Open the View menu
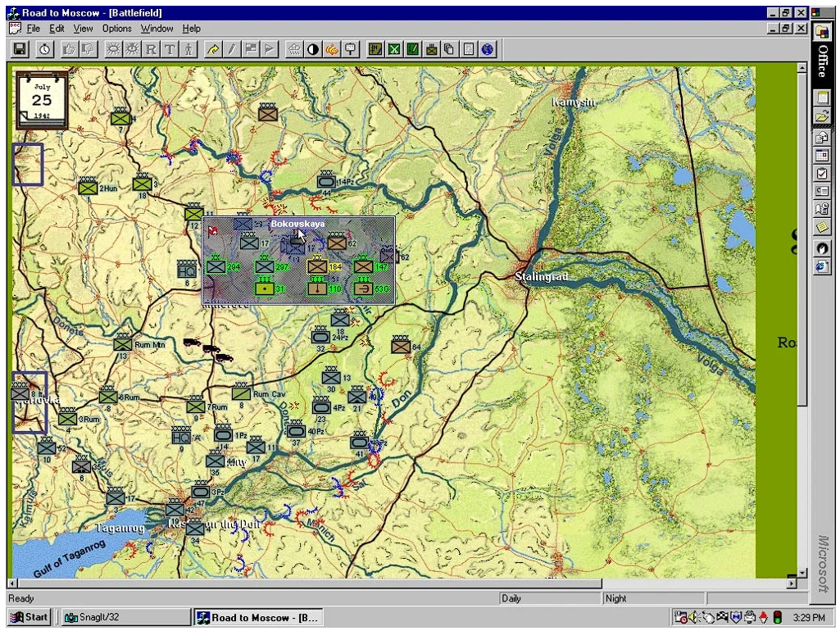840x631 pixels. pyautogui.click(x=83, y=29)
